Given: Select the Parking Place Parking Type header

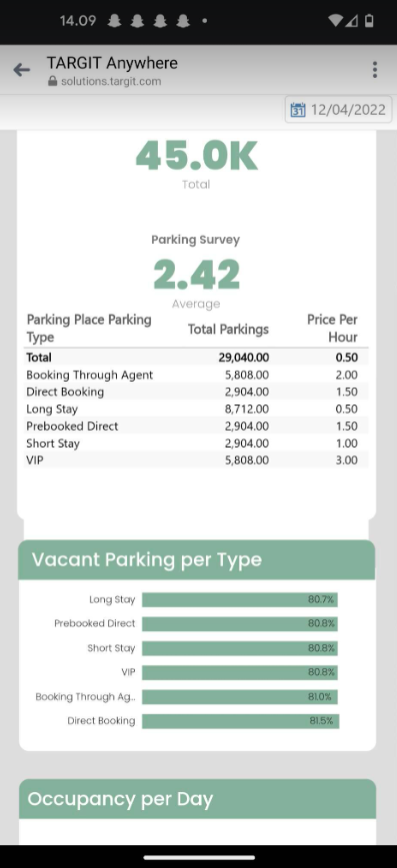Looking at the screenshot, I should 89,329.
